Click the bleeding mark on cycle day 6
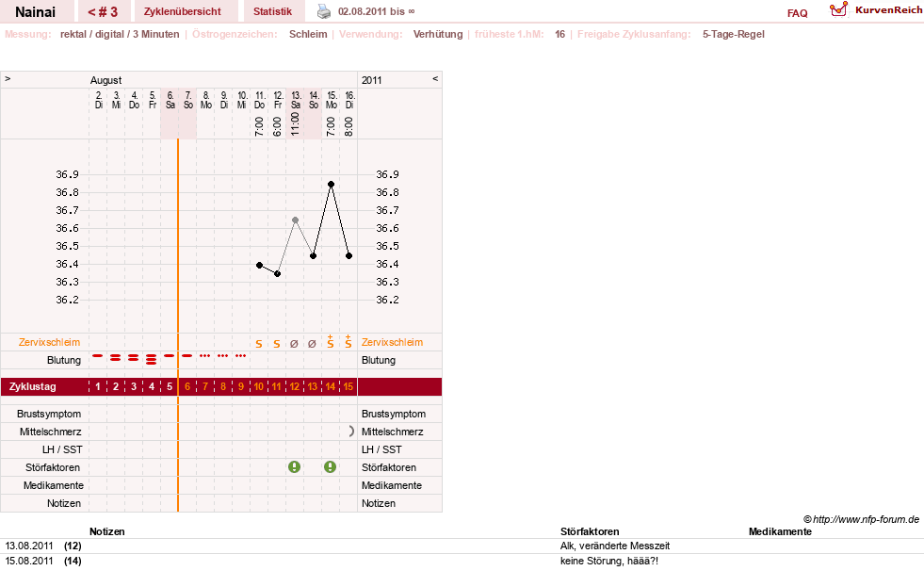Screen dimensions: 924x587 (x=187, y=356)
